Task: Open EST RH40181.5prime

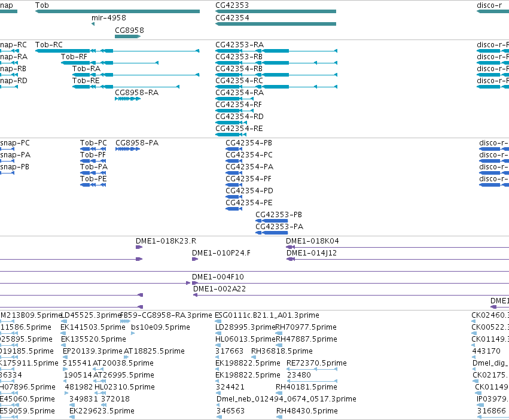Action: tap(306, 388)
